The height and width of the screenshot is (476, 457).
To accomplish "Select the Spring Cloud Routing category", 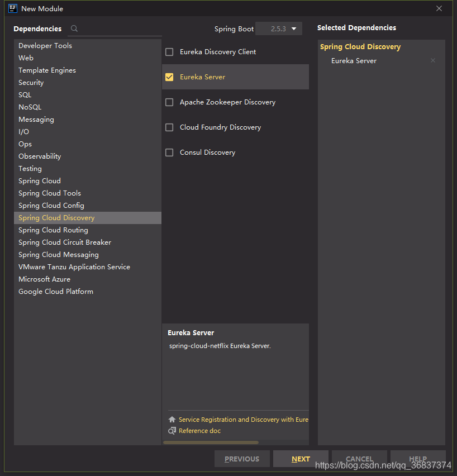I will [x=88, y=230].
